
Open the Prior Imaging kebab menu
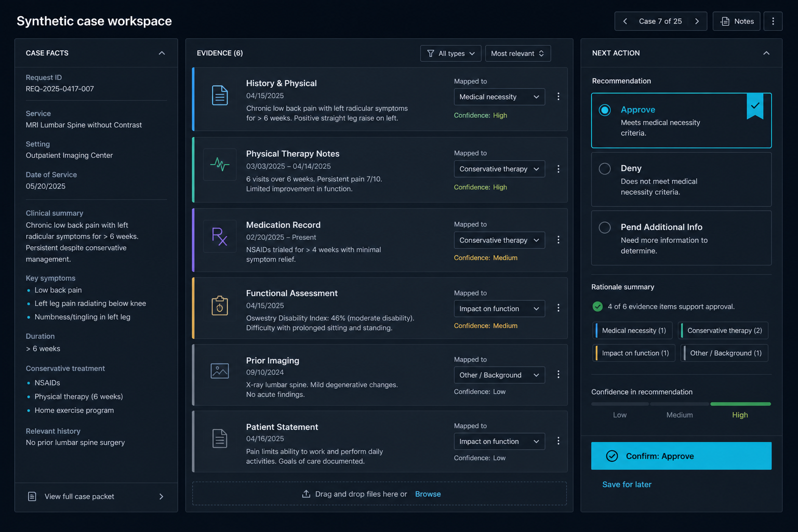[x=558, y=375]
